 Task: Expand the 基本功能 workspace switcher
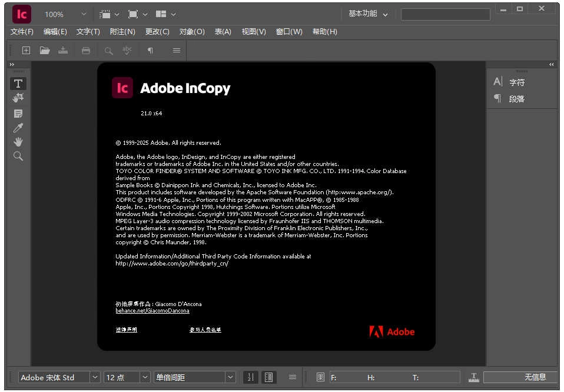tap(369, 14)
